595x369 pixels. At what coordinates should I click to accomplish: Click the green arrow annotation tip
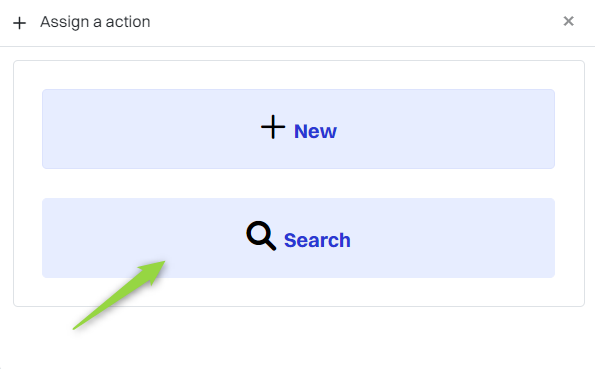click(162, 263)
